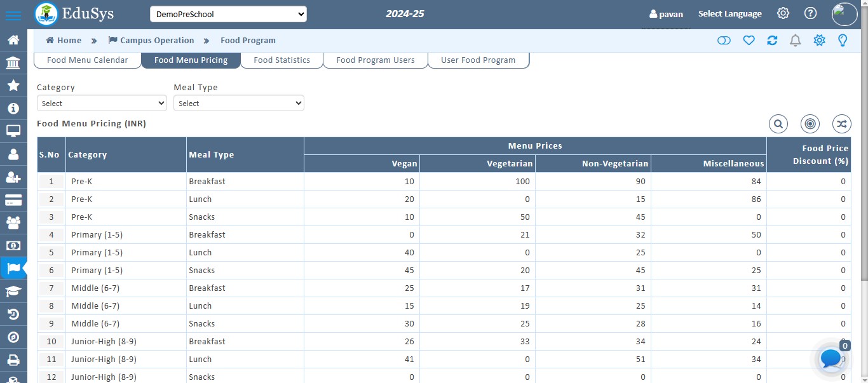Switch to the Food Statistics tab
This screenshot has height=383, width=868.
281,60
